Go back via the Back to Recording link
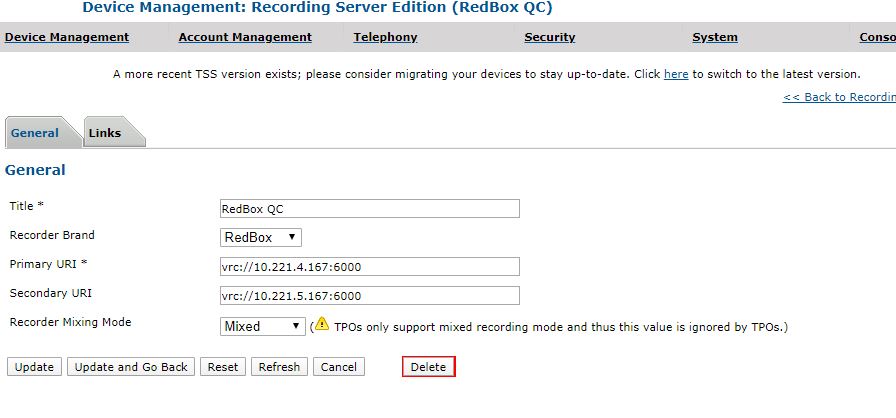 click(x=839, y=97)
